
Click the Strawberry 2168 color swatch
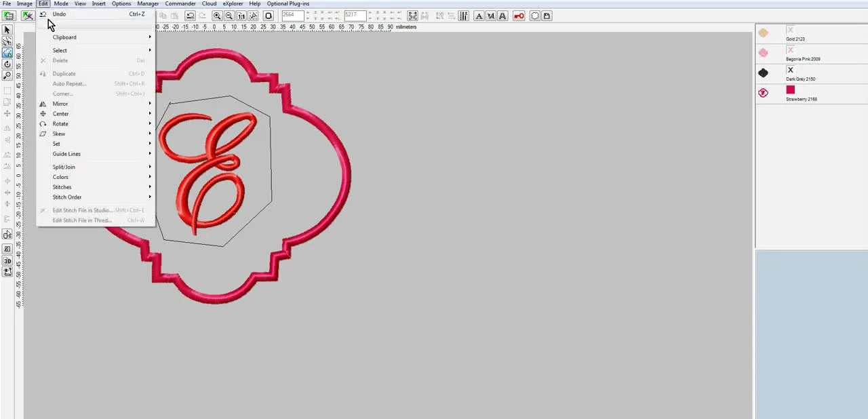point(790,90)
